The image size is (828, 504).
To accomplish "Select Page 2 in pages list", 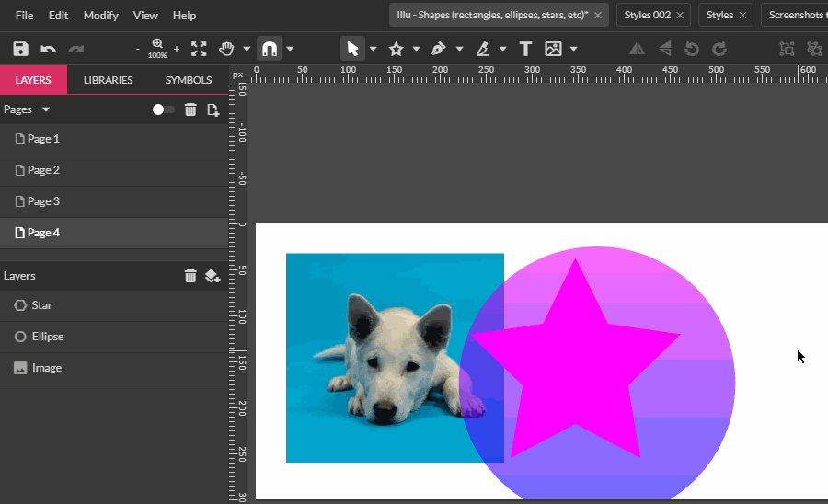I will click(43, 170).
